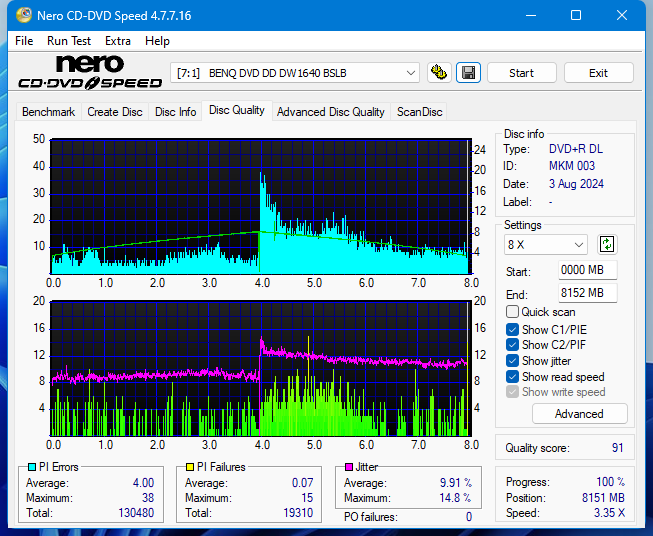Image resolution: width=653 pixels, height=536 pixels.
Task: Click the PI Failures and jitter graph
Action: [x=261, y=368]
